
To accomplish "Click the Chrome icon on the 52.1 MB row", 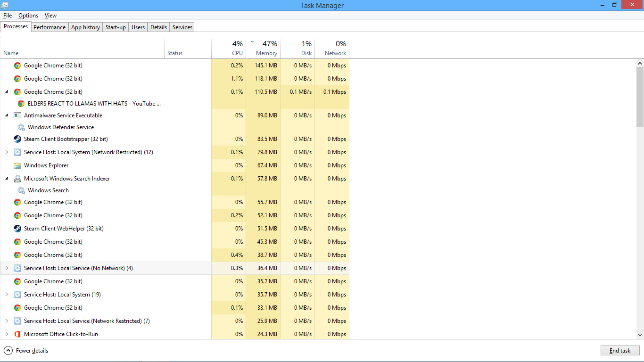I will point(17,215).
